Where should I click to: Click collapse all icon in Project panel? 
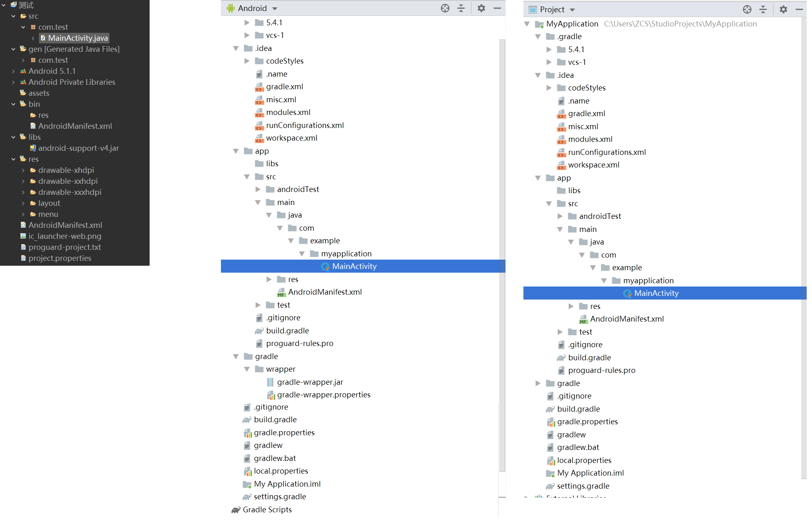tap(763, 9)
